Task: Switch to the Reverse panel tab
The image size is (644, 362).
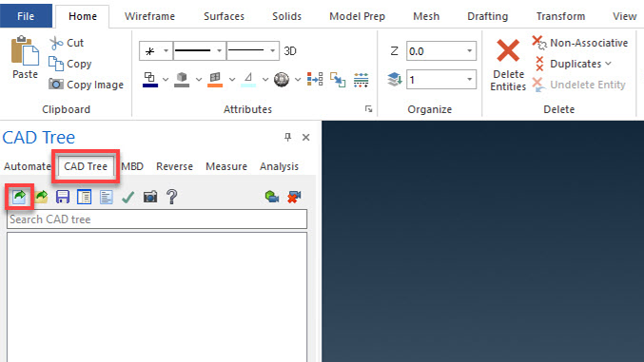Action: point(174,166)
